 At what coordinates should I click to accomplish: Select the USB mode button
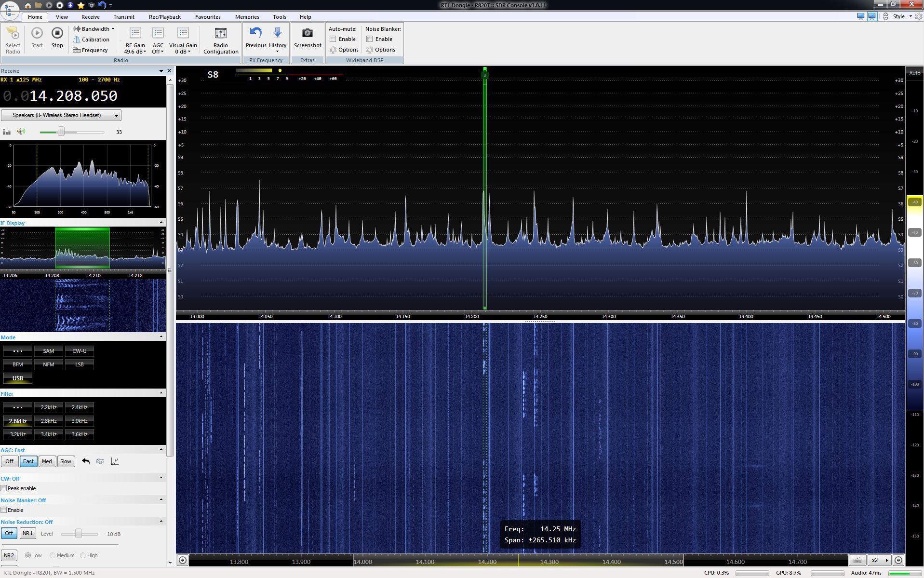(17, 378)
